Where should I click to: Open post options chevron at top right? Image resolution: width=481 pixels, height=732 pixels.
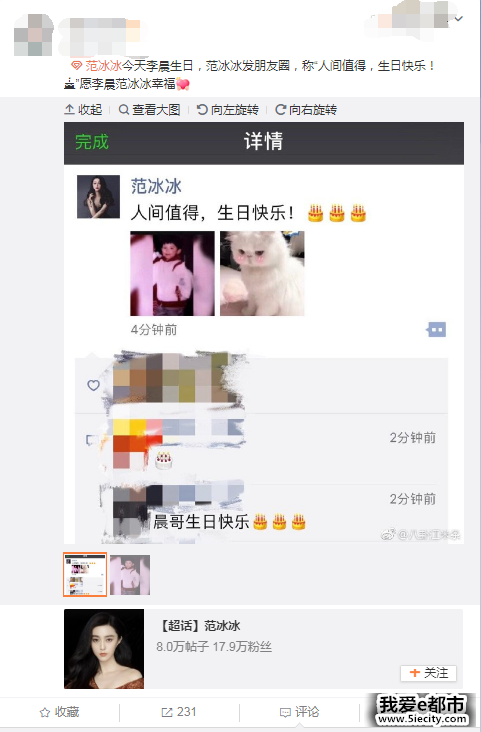pos(459,19)
